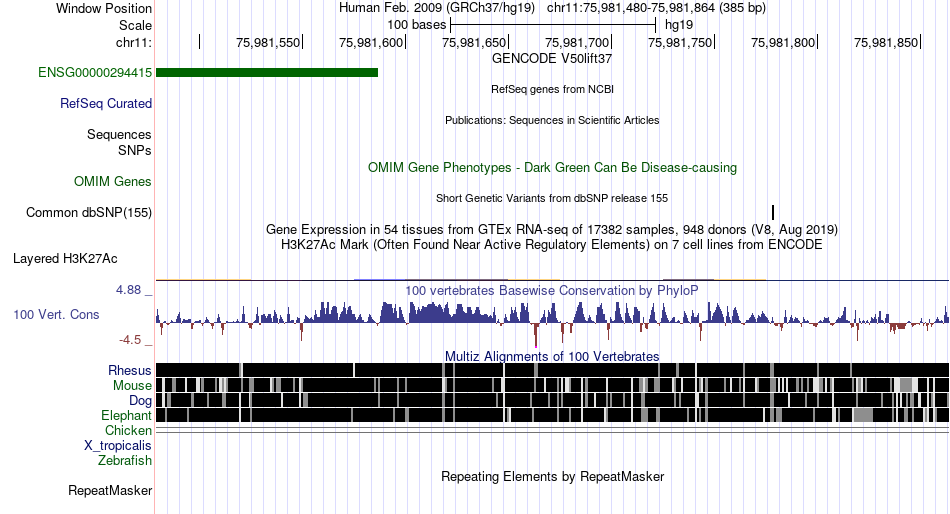This screenshot has width=950, height=514.
Task: Click the chr11: ruler label
Action: click(134, 42)
